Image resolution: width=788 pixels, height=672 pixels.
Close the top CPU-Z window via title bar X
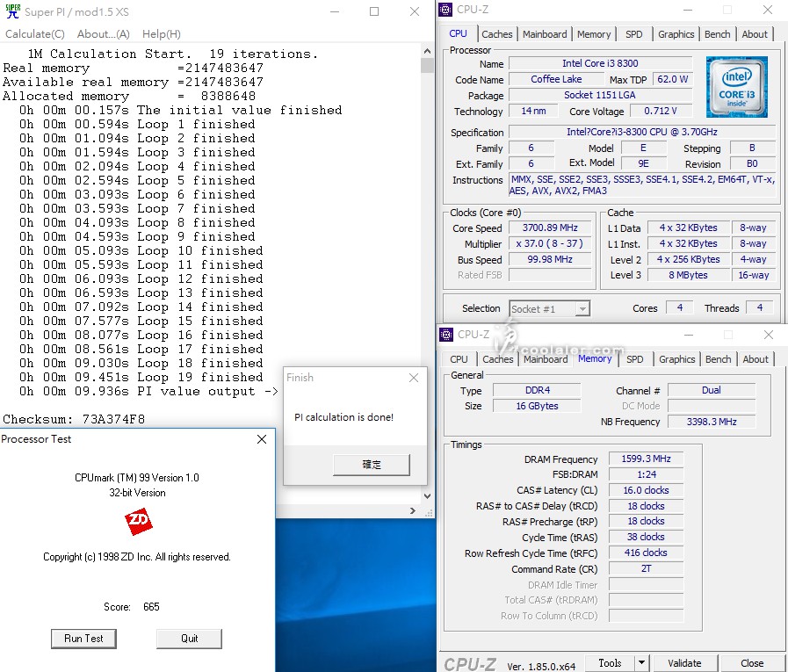pos(768,10)
